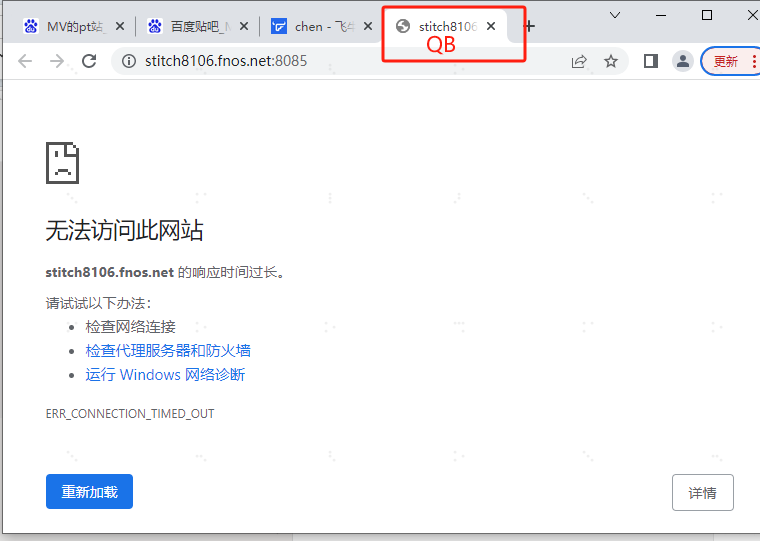This screenshot has width=760, height=541.
Task: Maximize the browser window
Action: click(707, 15)
